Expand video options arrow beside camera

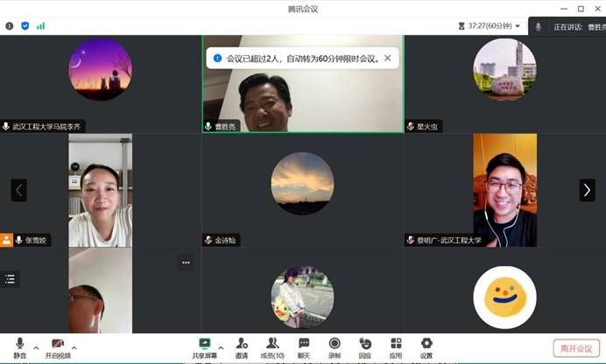pyautogui.click(x=74, y=347)
